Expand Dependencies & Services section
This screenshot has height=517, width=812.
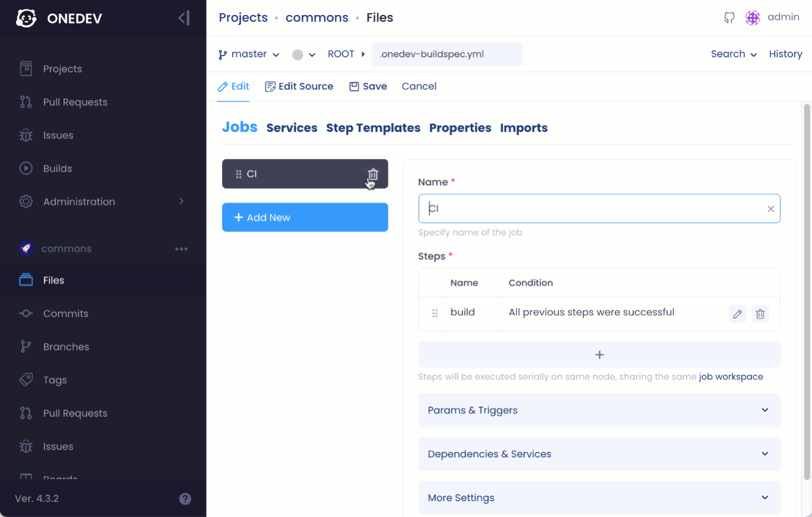click(x=599, y=454)
